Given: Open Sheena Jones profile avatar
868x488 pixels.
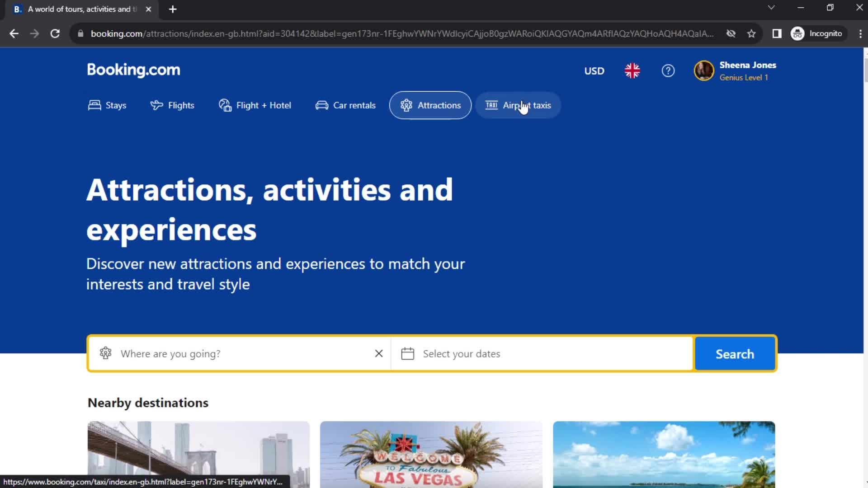Looking at the screenshot, I should [704, 71].
